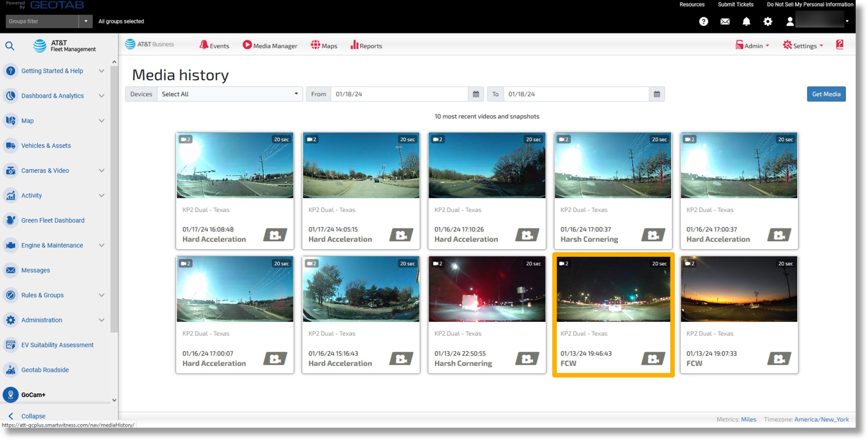Open the Groups filter dropdown arrow

(x=86, y=21)
